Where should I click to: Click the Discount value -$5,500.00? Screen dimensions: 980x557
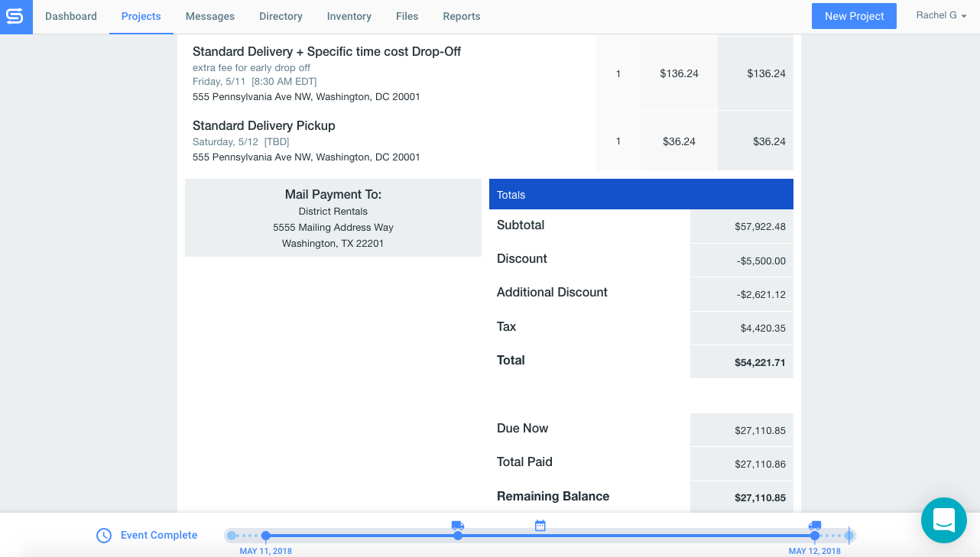(761, 261)
